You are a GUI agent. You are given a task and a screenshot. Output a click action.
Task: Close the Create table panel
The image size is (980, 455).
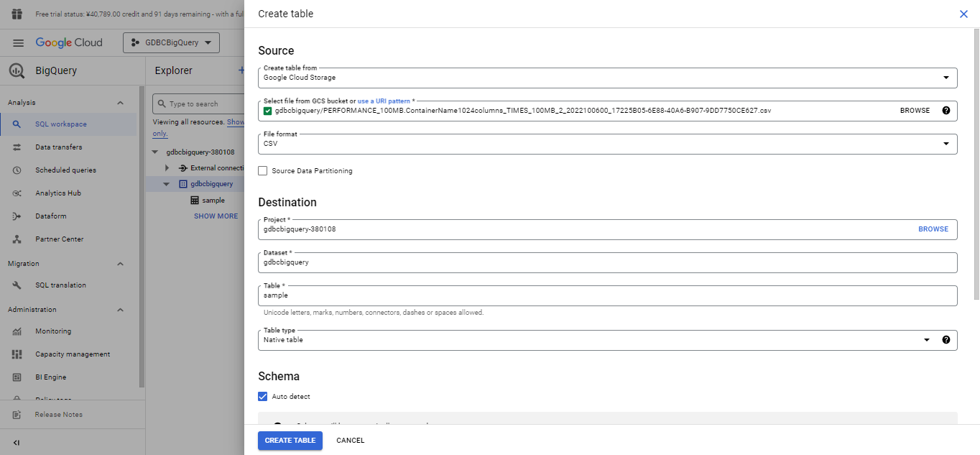click(963, 14)
